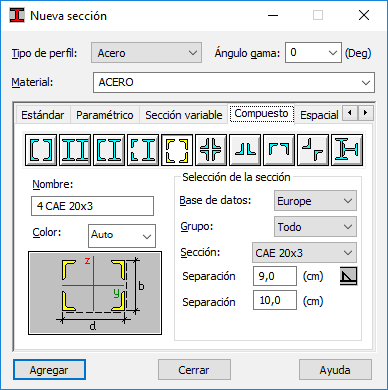The width and height of the screenshot is (388, 390).
Task: Select the four-angle box section icon
Action: pos(177,150)
